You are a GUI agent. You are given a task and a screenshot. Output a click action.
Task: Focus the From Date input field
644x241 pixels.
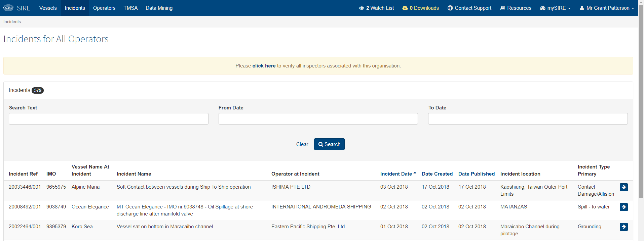pos(318,119)
